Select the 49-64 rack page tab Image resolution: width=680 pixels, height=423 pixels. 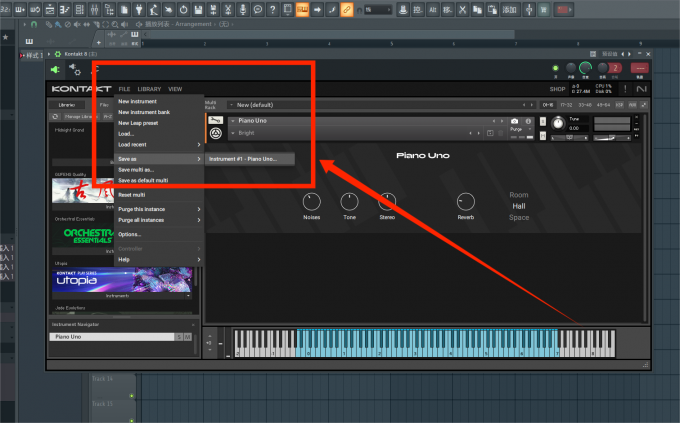pos(603,105)
